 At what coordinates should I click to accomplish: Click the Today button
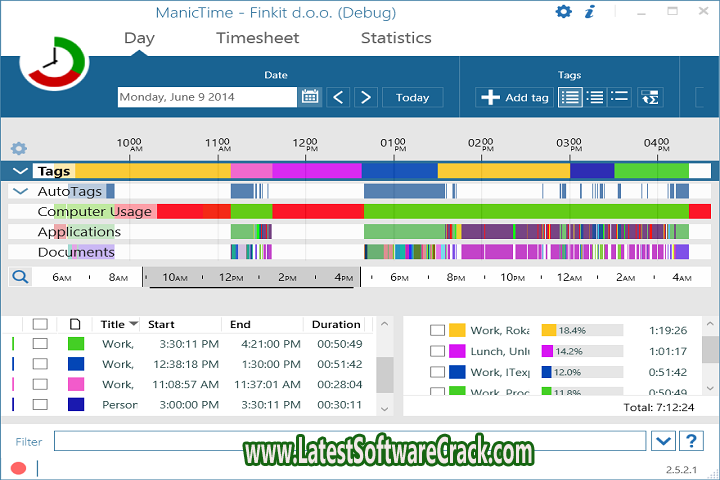412,97
